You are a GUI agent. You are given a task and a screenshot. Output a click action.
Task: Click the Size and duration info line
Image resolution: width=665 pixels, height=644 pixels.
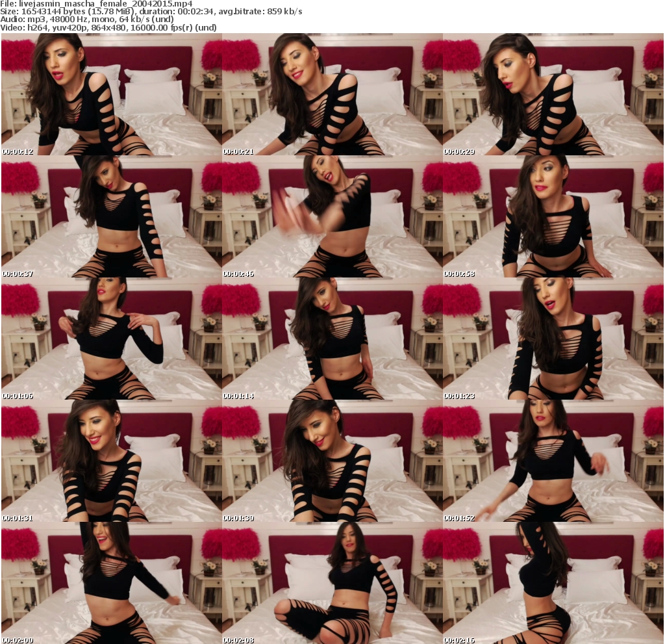[151, 12]
